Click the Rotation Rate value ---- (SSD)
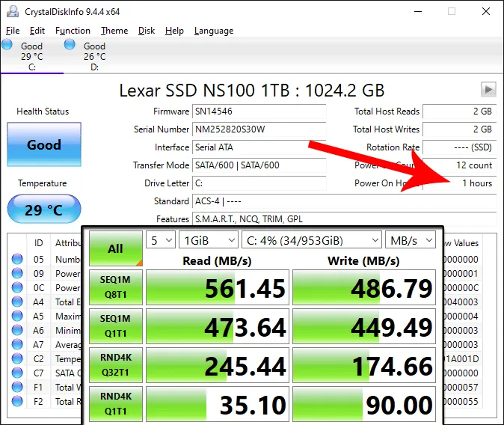 pyautogui.click(x=460, y=147)
